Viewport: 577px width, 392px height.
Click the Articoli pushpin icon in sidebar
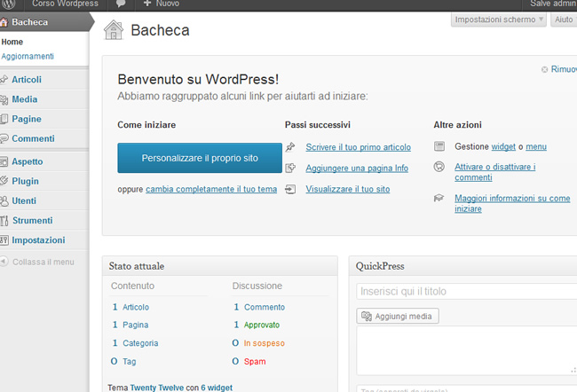point(5,80)
